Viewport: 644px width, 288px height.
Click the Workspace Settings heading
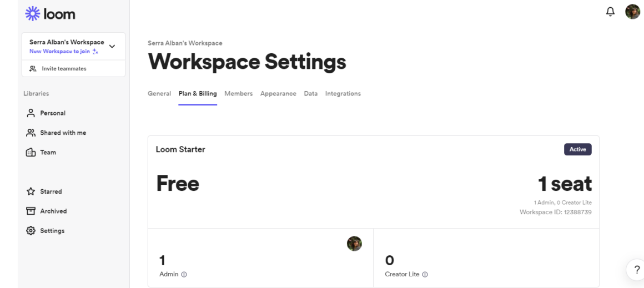tap(247, 62)
